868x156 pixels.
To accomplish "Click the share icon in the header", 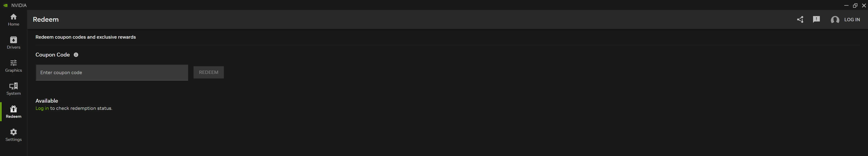I will click(x=800, y=19).
